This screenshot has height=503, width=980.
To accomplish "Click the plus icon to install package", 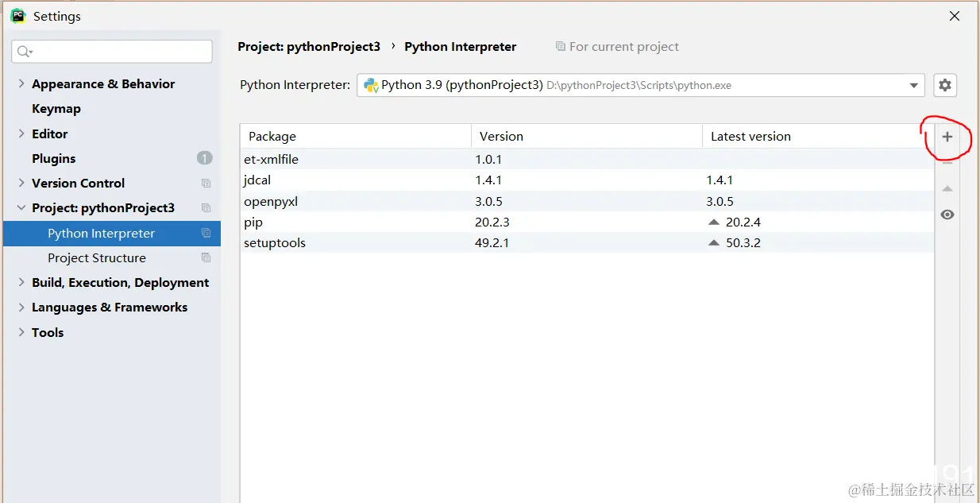I will click(x=947, y=137).
